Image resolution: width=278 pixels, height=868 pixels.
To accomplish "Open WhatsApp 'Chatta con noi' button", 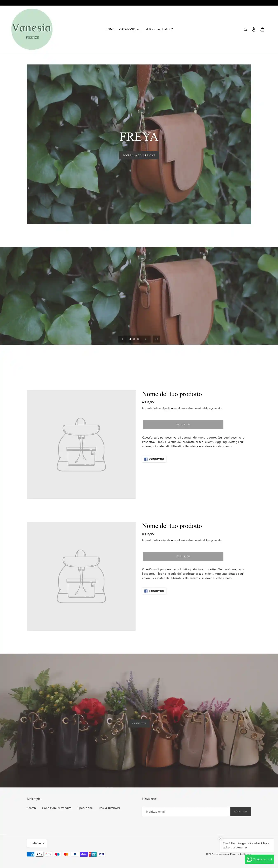I will click(259, 859).
